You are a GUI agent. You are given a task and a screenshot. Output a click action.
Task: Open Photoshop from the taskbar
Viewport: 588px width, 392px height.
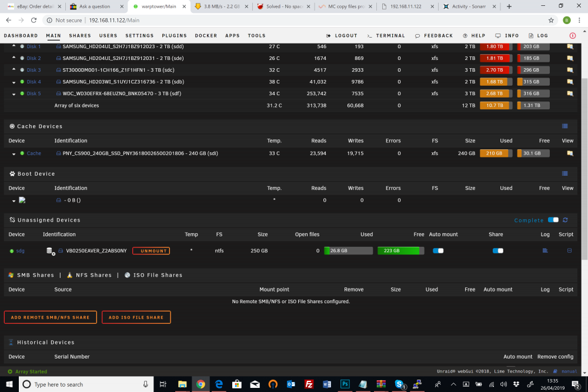click(x=345, y=384)
